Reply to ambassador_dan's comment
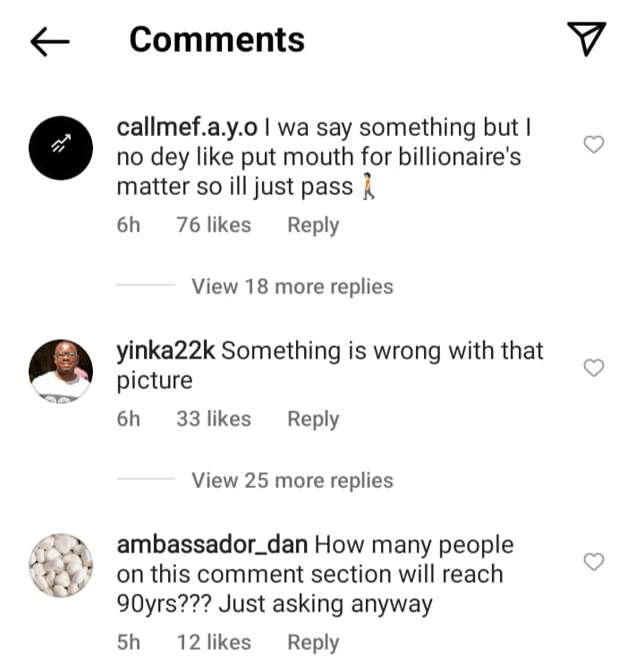 [313, 642]
